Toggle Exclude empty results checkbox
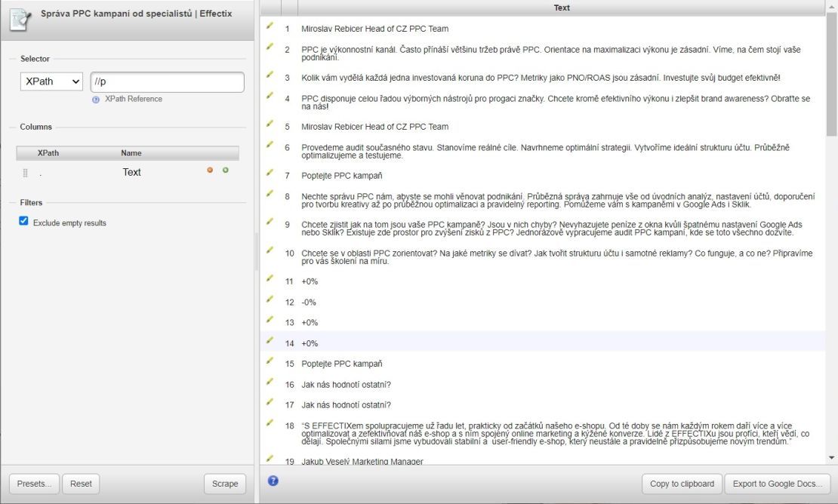 23,221
